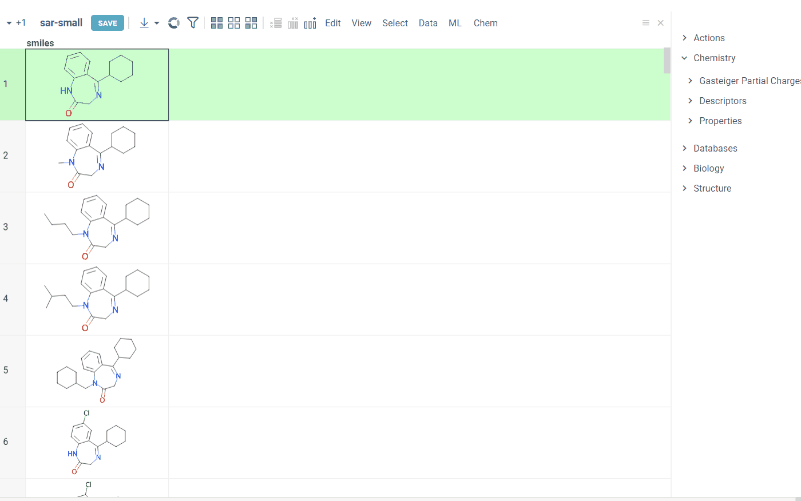The height and width of the screenshot is (501, 801).
Task: Open the View menu
Action: tap(361, 23)
